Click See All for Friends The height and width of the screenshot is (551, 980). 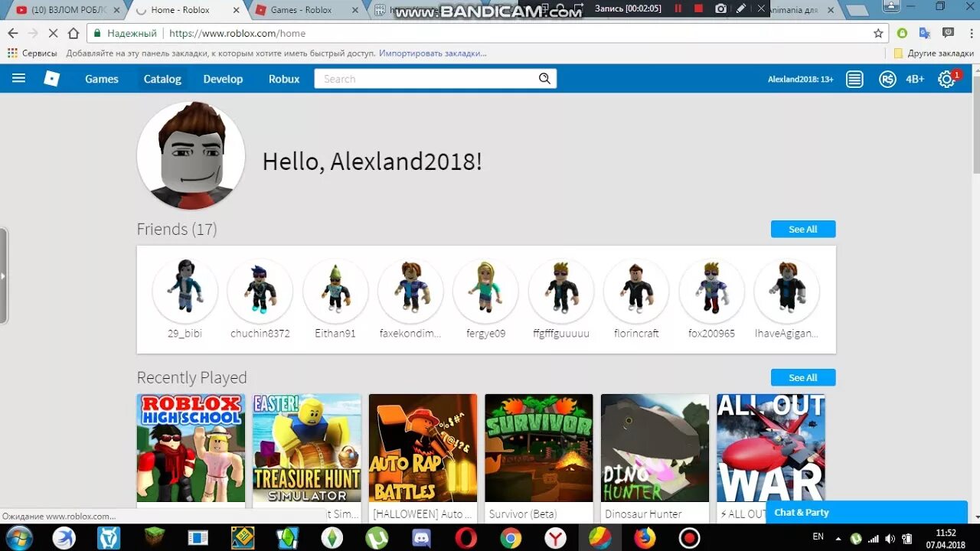pos(802,229)
